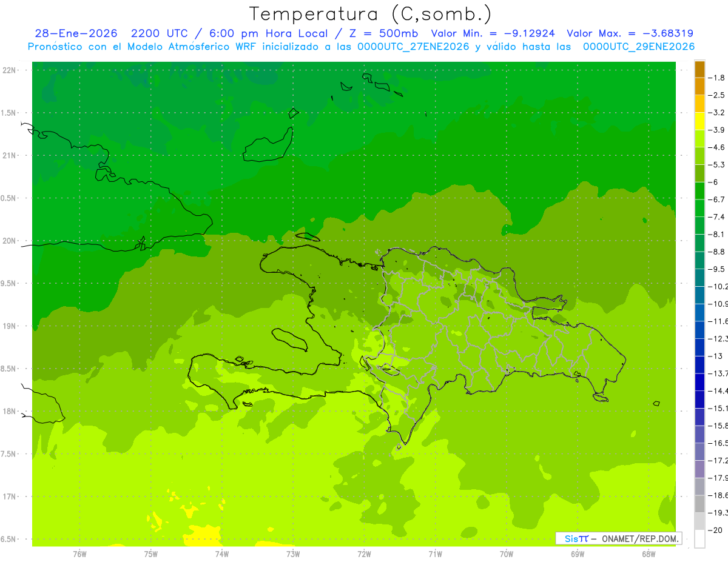Click the '71W' longitude label
Screen dimensions: 728x562
coord(435,554)
